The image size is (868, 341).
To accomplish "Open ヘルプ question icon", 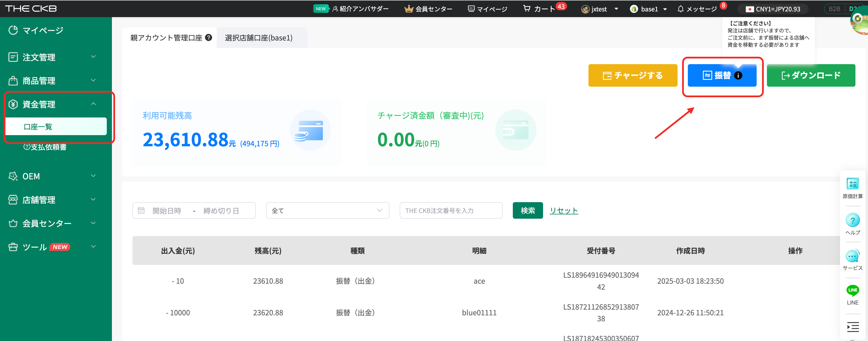I will coord(853,220).
